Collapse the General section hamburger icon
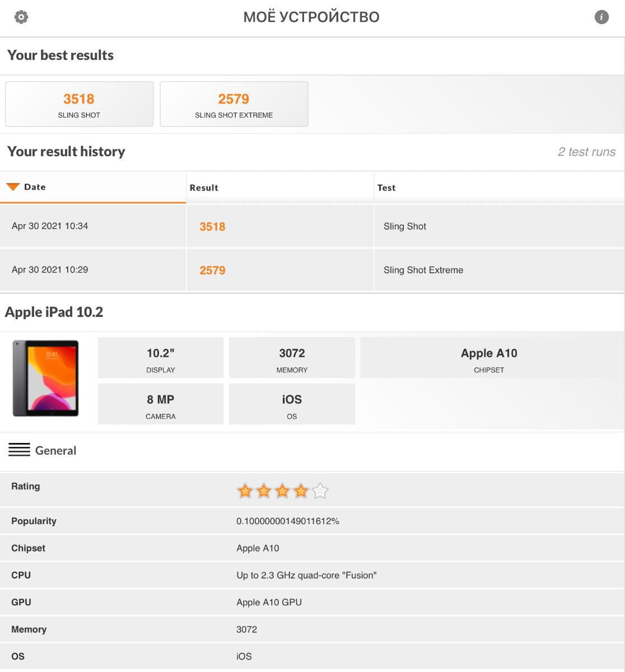Viewport: 625px width, 672px height. [19, 450]
